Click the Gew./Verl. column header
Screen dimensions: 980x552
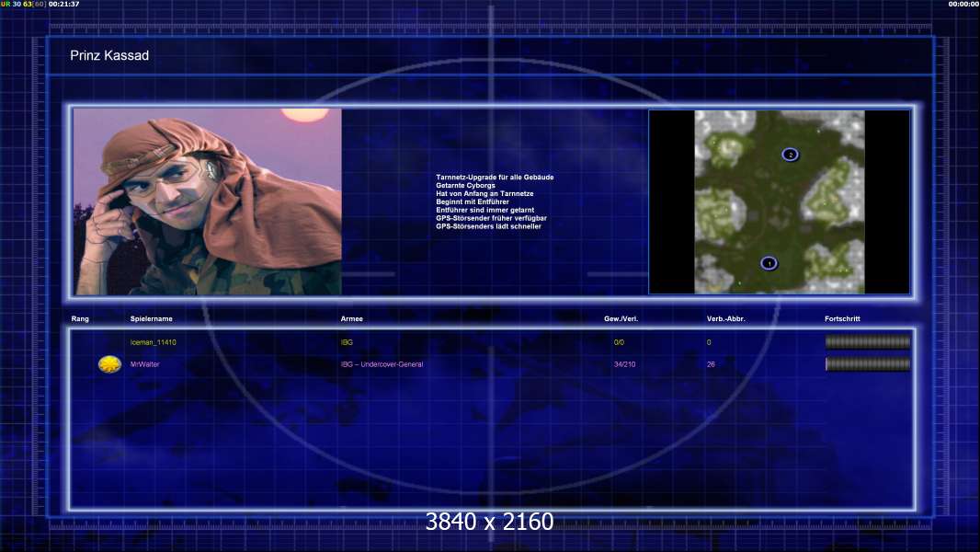tap(621, 319)
